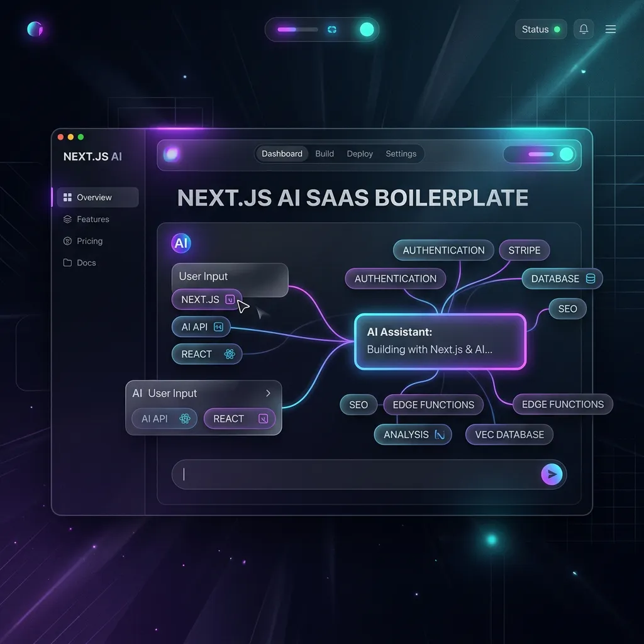The height and width of the screenshot is (644, 644).
Task: Click the yellow minimize window dot
Action: pos(70,136)
